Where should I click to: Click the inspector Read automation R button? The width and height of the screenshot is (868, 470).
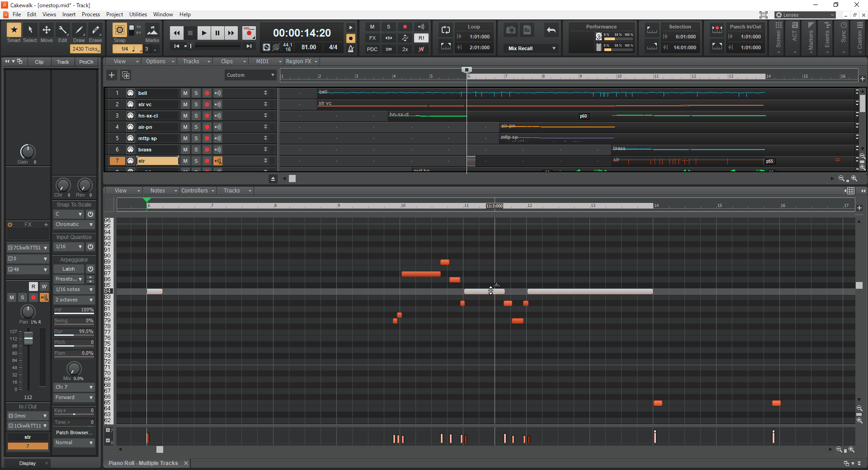(33, 287)
